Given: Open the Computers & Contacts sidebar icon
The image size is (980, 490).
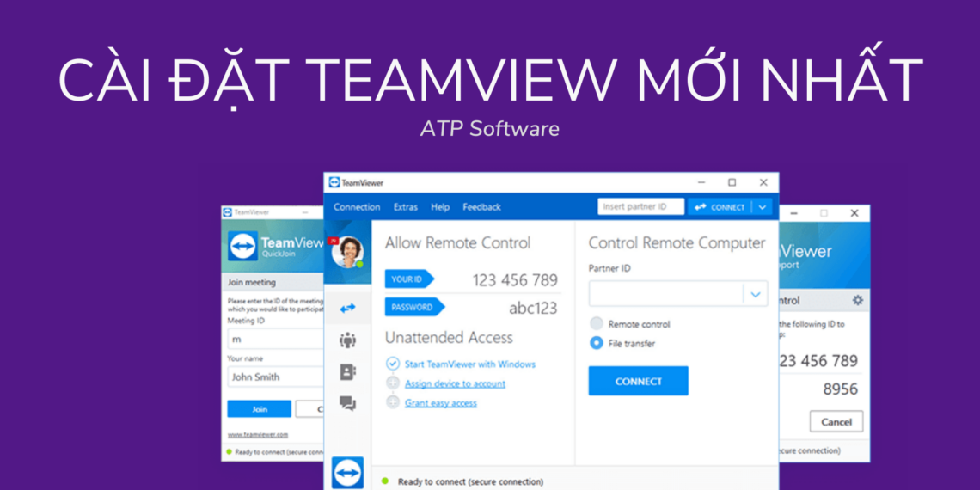Looking at the screenshot, I should (347, 371).
